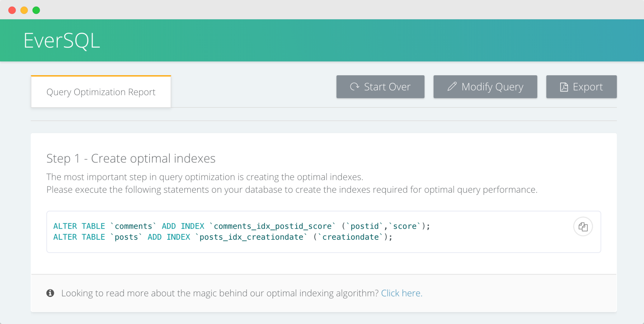This screenshot has height=324, width=644.
Task: Click the Step 1 heading text
Action: [x=131, y=158]
